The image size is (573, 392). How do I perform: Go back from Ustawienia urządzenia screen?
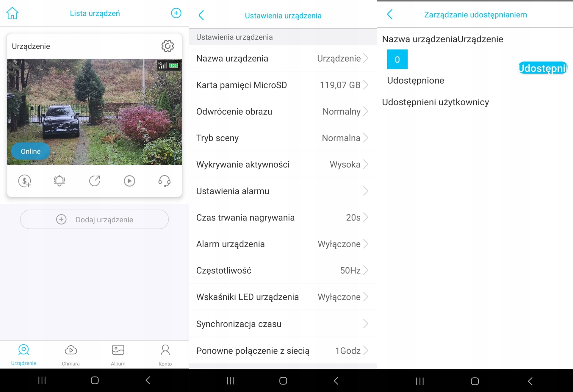pos(201,15)
